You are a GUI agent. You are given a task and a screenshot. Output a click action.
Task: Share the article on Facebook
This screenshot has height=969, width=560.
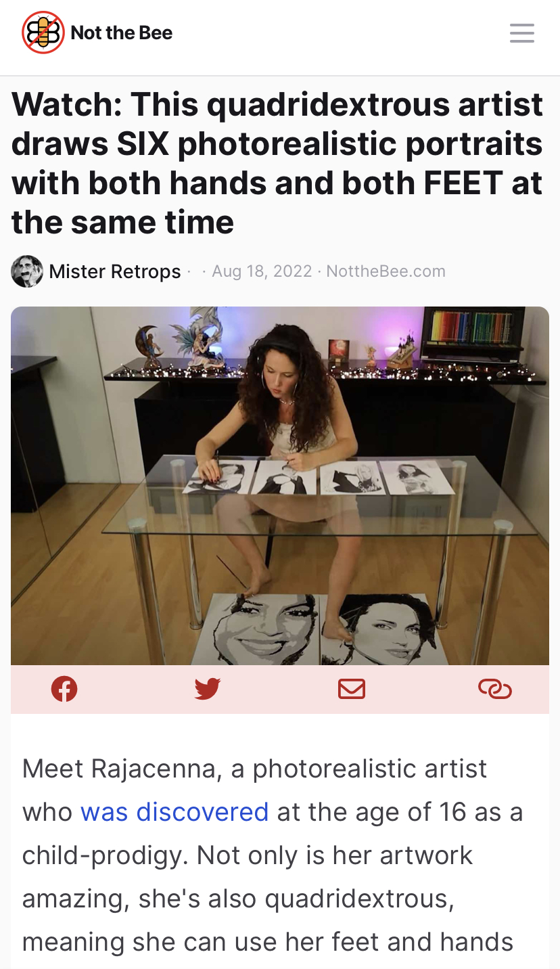pos(64,689)
